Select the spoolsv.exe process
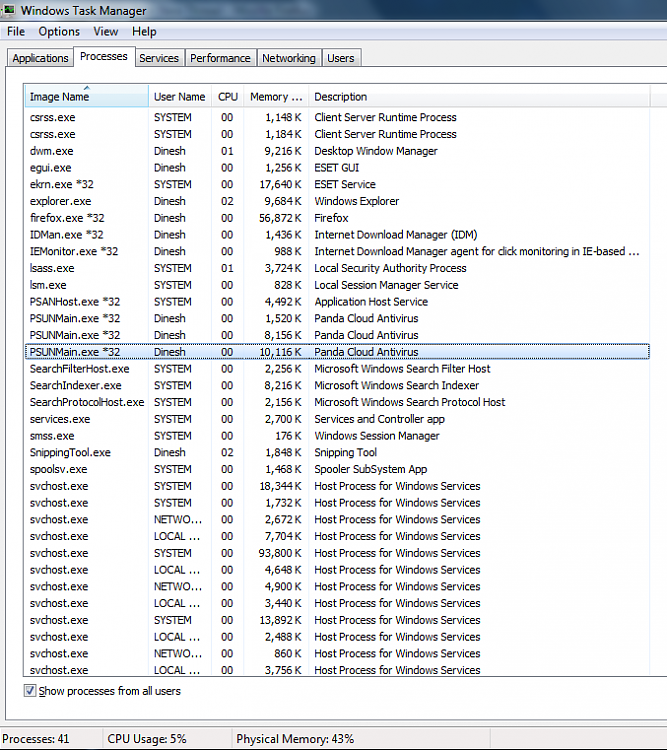This screenshot has height=750, width=667. pos(337,469)
